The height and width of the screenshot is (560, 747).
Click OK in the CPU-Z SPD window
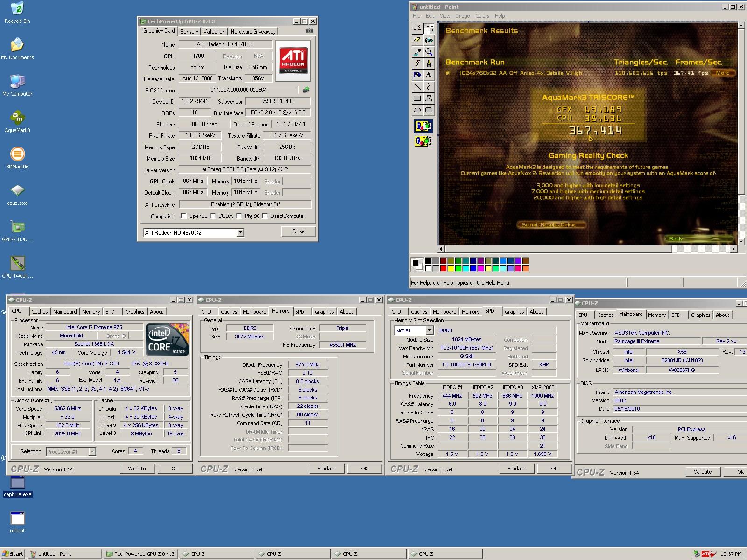click(x=554, y=469)
